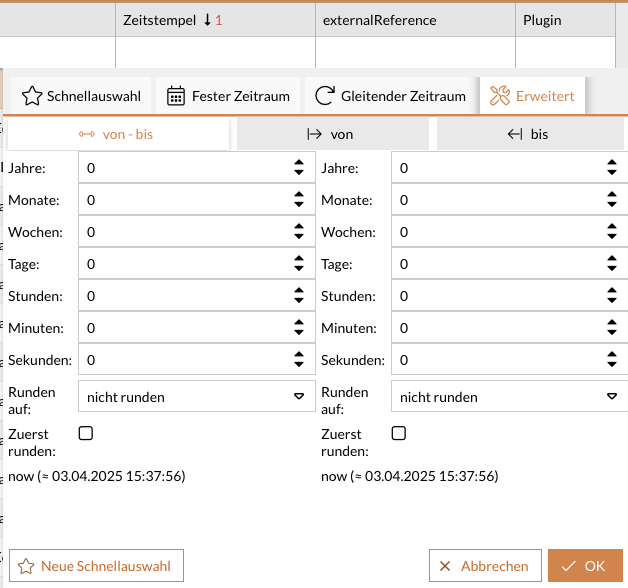Cancel with the Abbrechen button

[x=485, y=566]
